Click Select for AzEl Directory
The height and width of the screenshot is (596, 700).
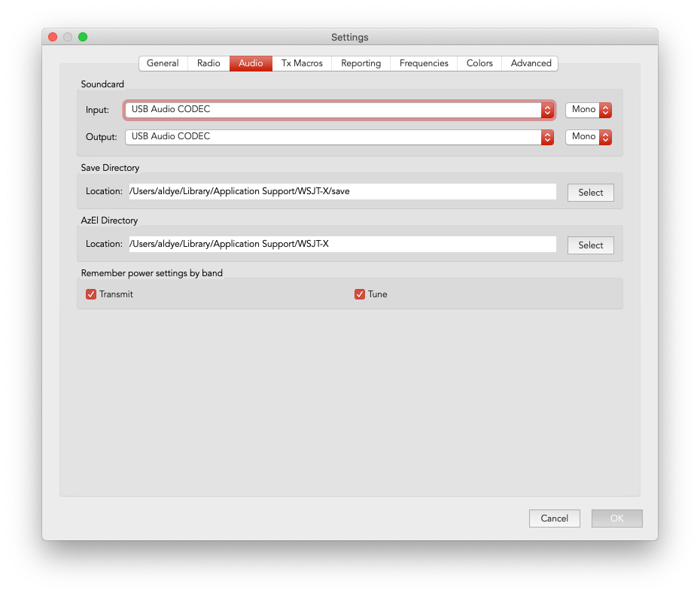590,245
